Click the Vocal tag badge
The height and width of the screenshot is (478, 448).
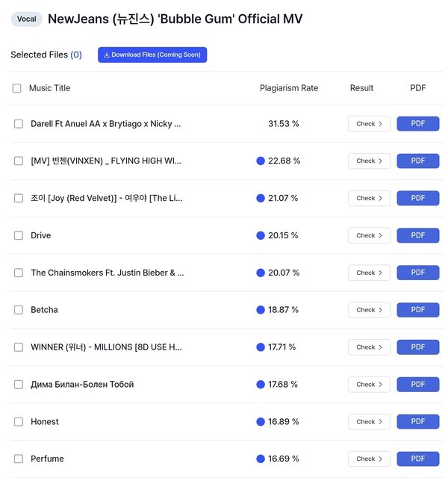tap(26, 19)
